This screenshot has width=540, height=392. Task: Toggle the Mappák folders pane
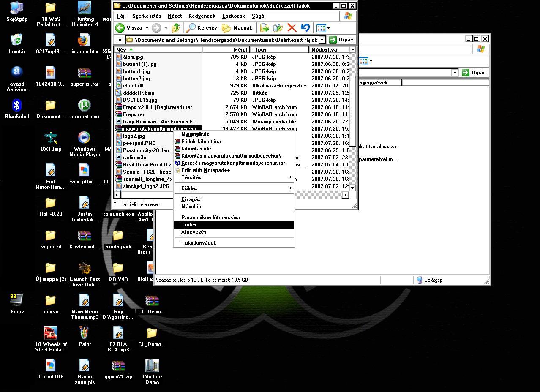[x=237, y=28]
